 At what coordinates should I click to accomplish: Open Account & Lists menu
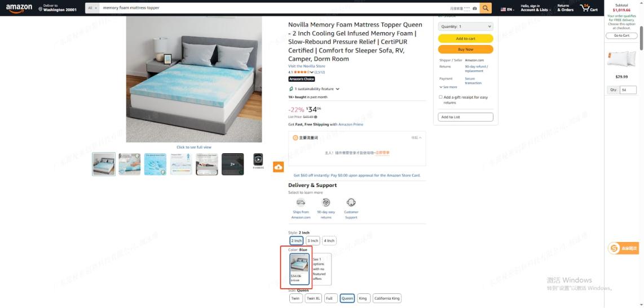[x=536, y=8]
